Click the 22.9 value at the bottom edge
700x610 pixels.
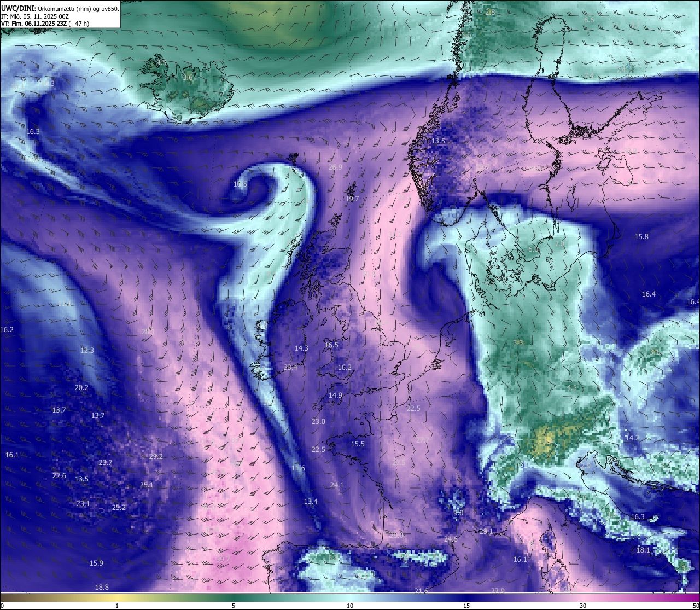pos(498,590)
